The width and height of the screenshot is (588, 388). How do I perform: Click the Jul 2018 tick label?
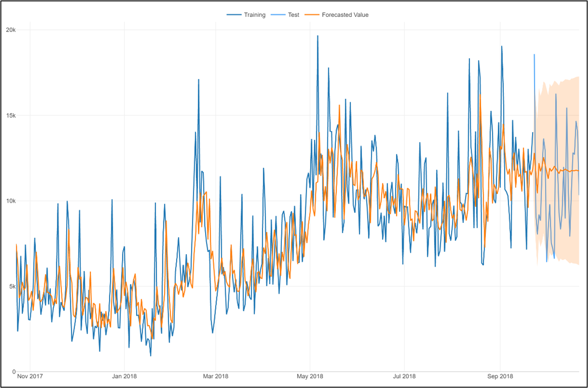pyautogui.click(x=406, y=376)
